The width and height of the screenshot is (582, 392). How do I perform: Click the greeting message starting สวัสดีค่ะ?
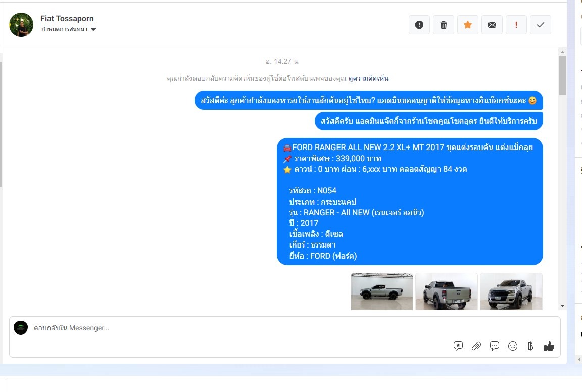point(369,100)
